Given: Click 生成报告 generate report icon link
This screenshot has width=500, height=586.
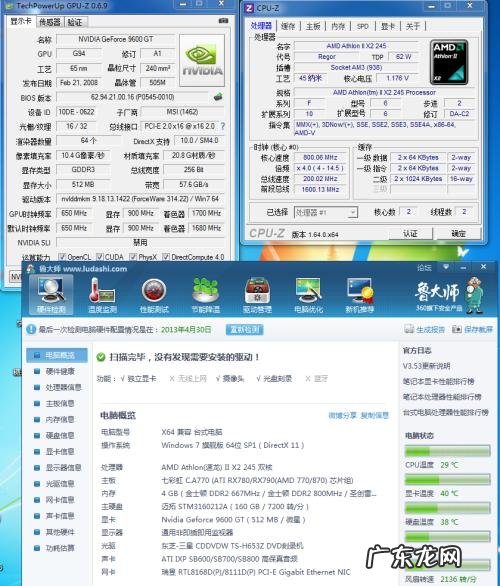Looking at the screenshot, I should tap(425, 329).
